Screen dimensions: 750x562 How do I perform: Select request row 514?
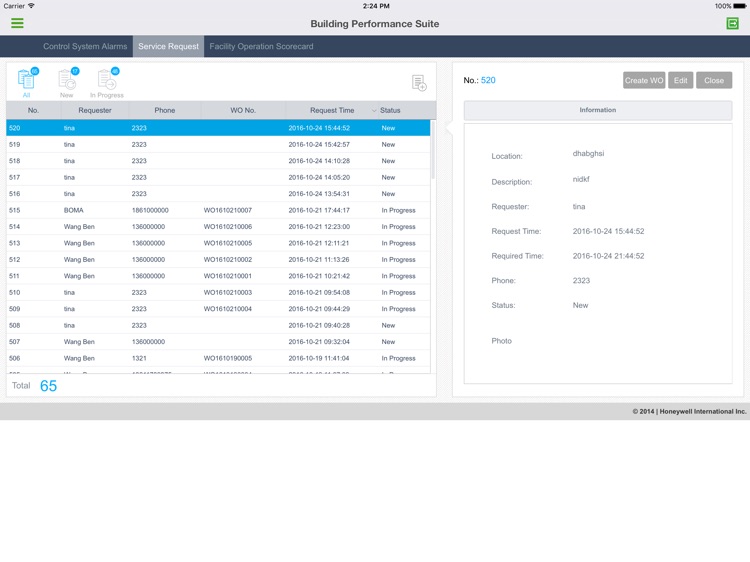[218, 227]
